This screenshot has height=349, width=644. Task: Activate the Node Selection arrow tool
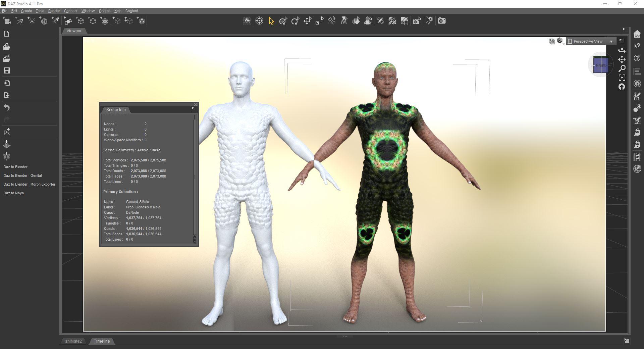(x=271, y=21)
